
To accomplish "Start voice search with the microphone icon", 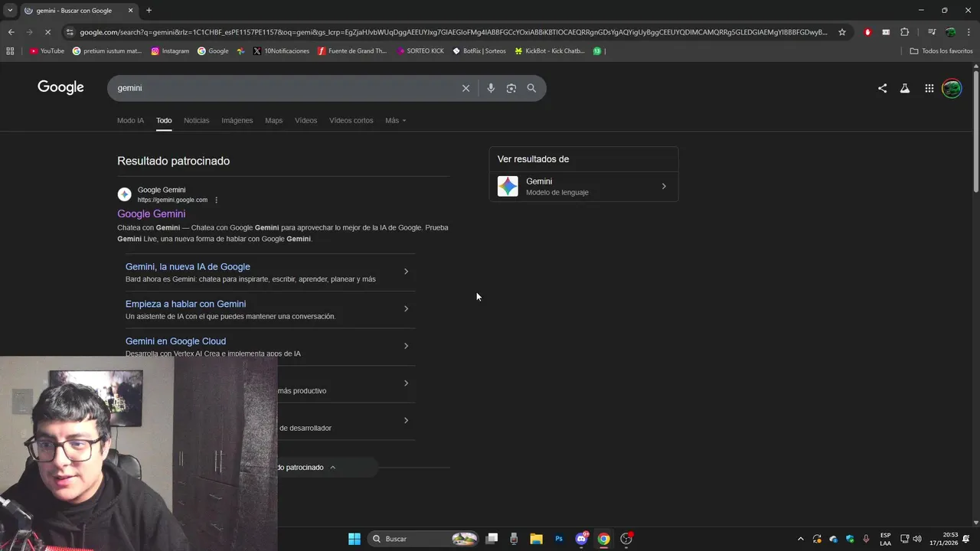I will pos(491,88).
